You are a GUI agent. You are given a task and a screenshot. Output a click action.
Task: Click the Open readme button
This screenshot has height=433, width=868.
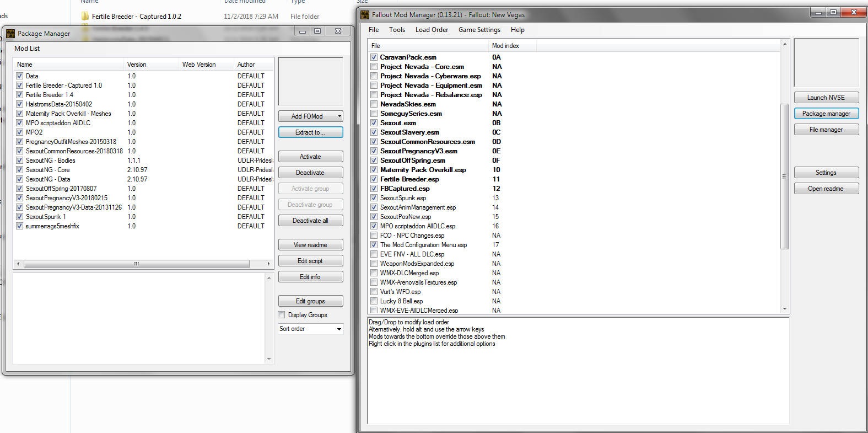tap(826, 189)
